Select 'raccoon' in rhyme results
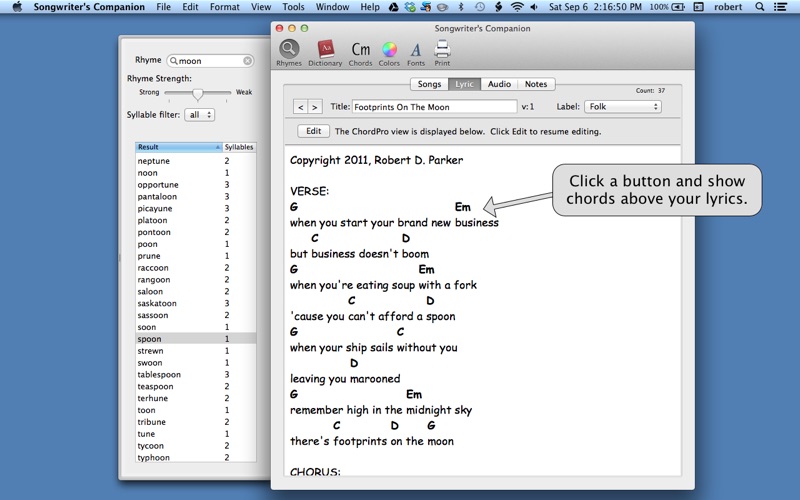This screenshot has width=800, height=500. (196, 268)
